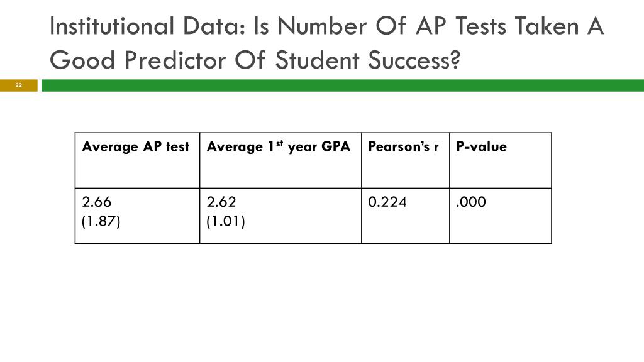Click the green horizontal divider bar
Viewport: 644px width, 362px height.
point(343,85)
